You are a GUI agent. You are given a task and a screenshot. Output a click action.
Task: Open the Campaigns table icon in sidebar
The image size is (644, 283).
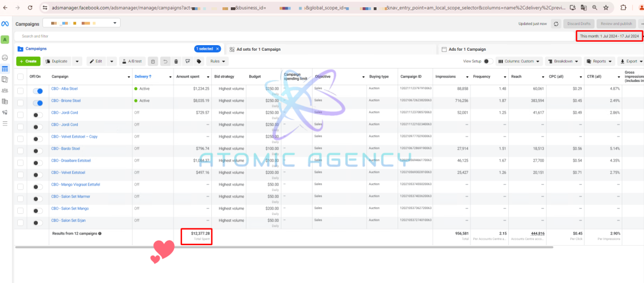point(5,69)
